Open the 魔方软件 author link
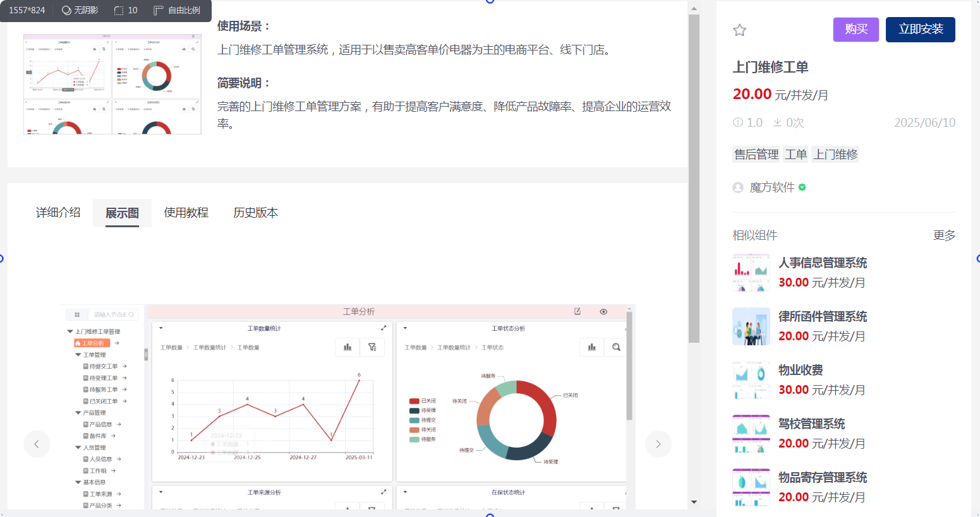Image resolution: width=980 pixels, height=517 pixels. coord(772,187)
